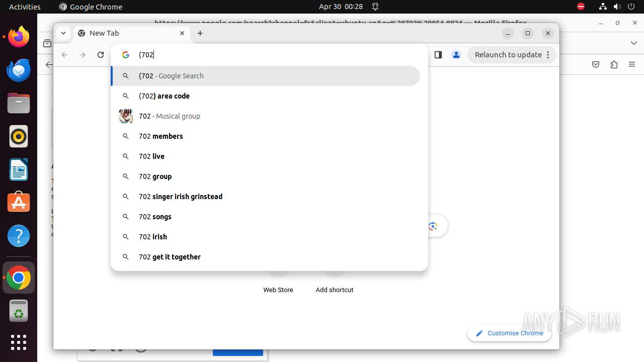
Task: Open Chrome profile avatar
Action: 456,55
